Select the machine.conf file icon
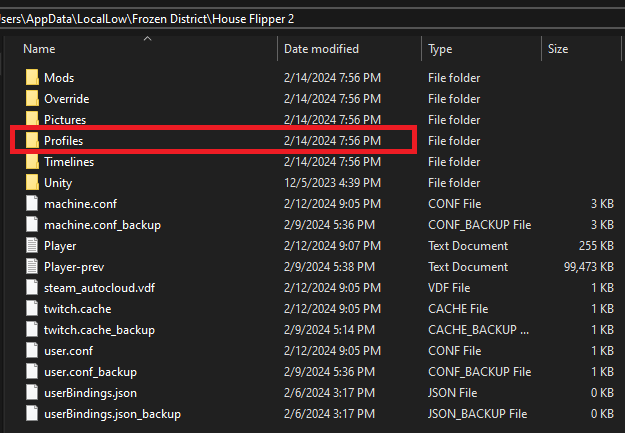The width and height of the screenshot is (625, 433). pyautogui.click(x=31, y=204)
